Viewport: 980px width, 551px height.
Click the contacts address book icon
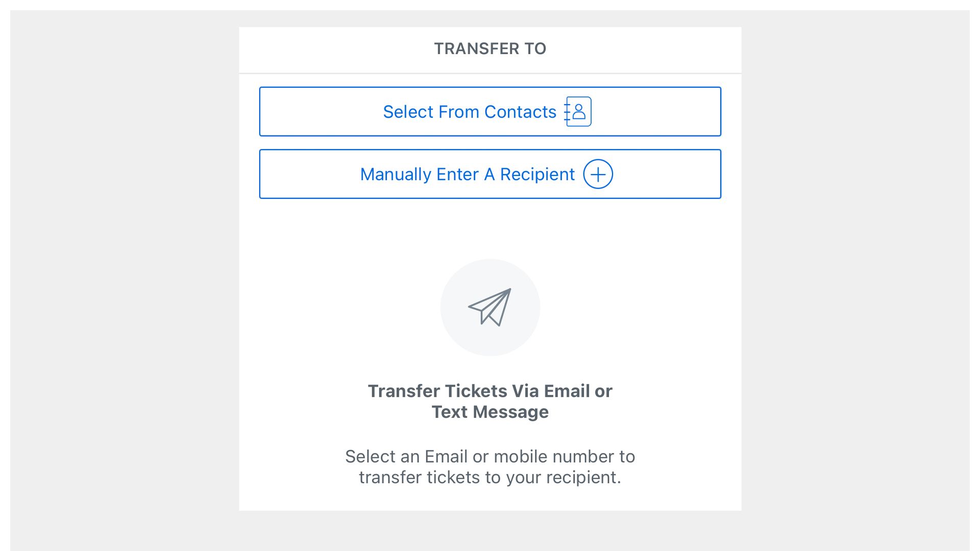[578, 112]
